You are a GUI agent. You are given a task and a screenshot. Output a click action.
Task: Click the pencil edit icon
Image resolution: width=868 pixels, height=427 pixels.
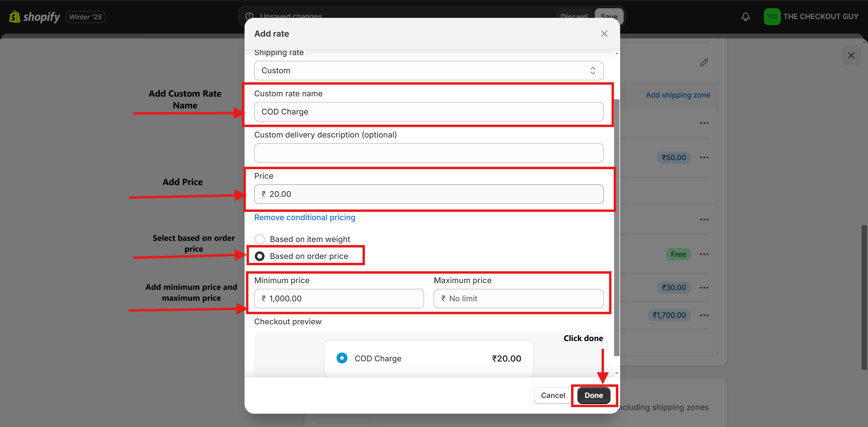click(x=704, y=62)
